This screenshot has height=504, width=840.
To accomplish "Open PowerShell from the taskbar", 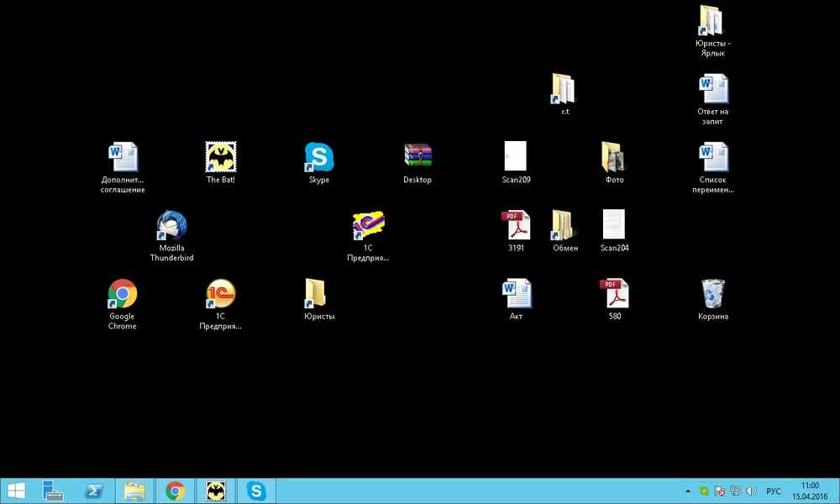I will tap(92, 491).
